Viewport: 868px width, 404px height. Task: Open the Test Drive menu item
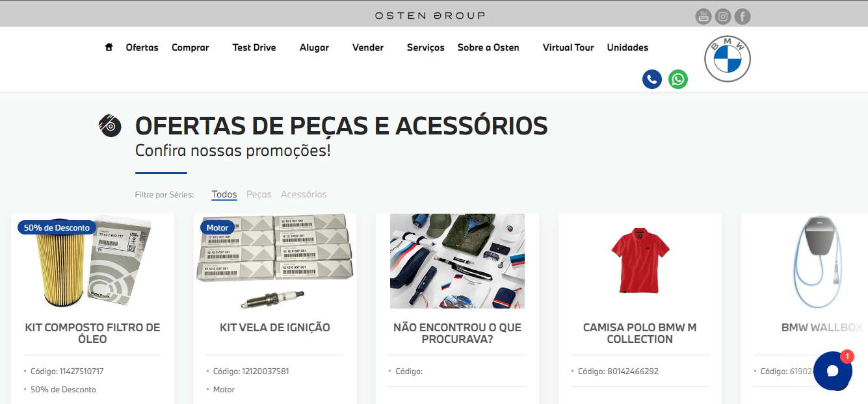pyautogui.click(x=254, y=47)
